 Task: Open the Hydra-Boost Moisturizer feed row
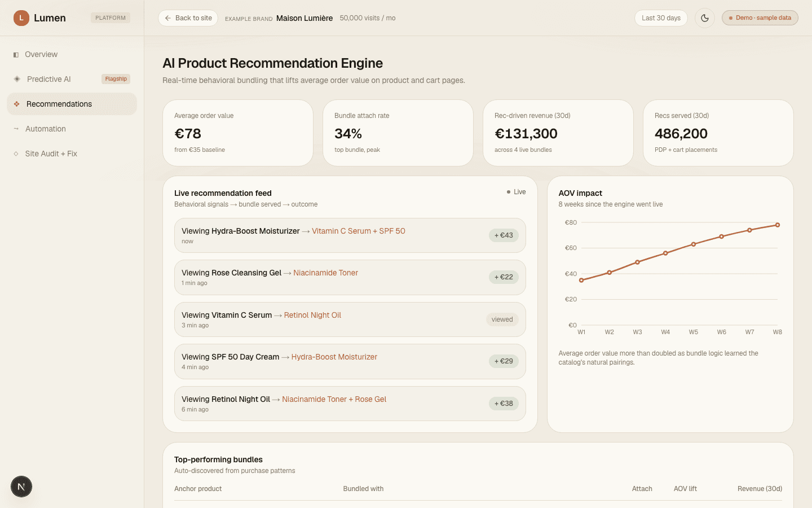350,235
